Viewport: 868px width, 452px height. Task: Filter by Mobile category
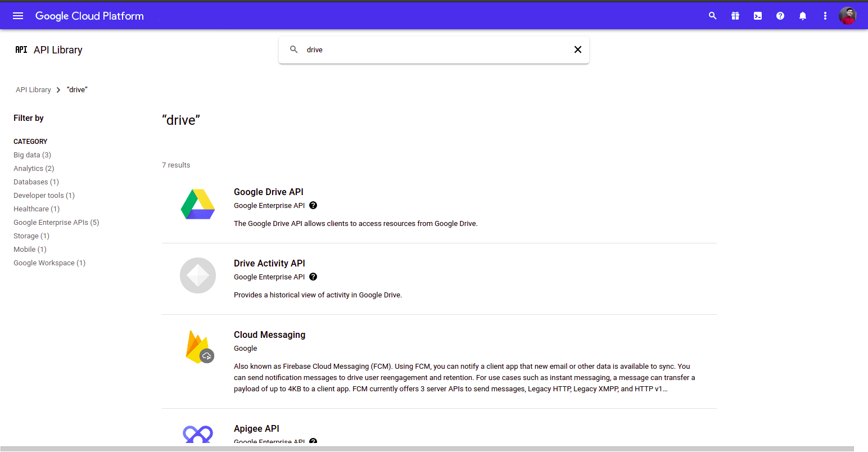coord(30,249)
